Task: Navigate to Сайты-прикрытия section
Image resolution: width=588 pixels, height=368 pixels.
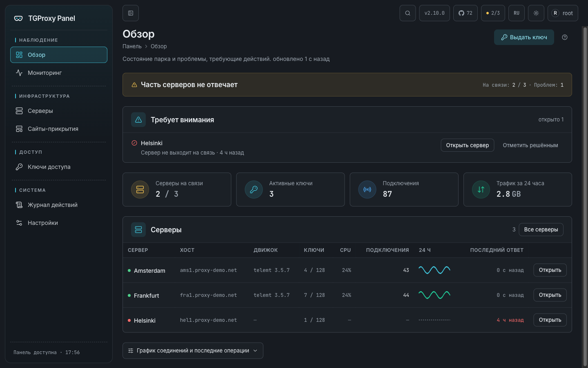Action: [x=59, y=129]
